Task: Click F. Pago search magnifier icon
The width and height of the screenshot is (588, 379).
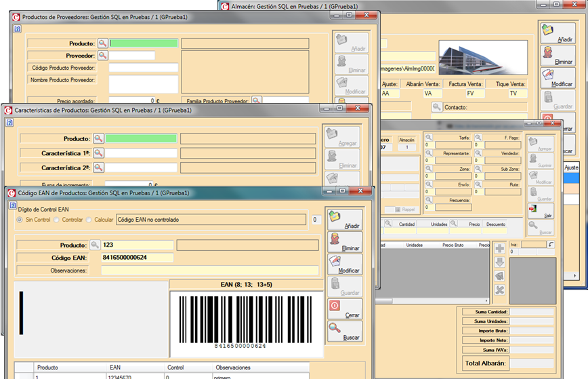Action: [478, 138]
